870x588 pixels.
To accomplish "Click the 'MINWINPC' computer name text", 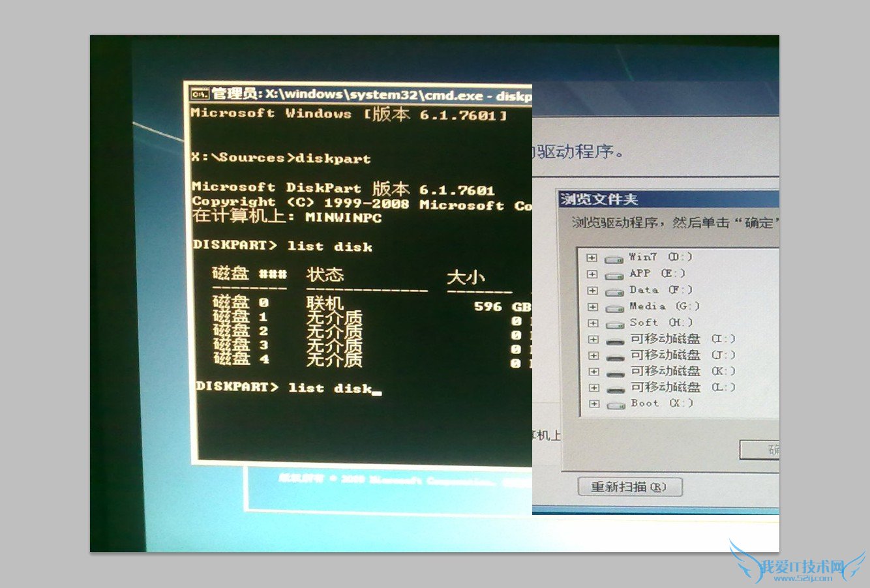I will point(344,217).
